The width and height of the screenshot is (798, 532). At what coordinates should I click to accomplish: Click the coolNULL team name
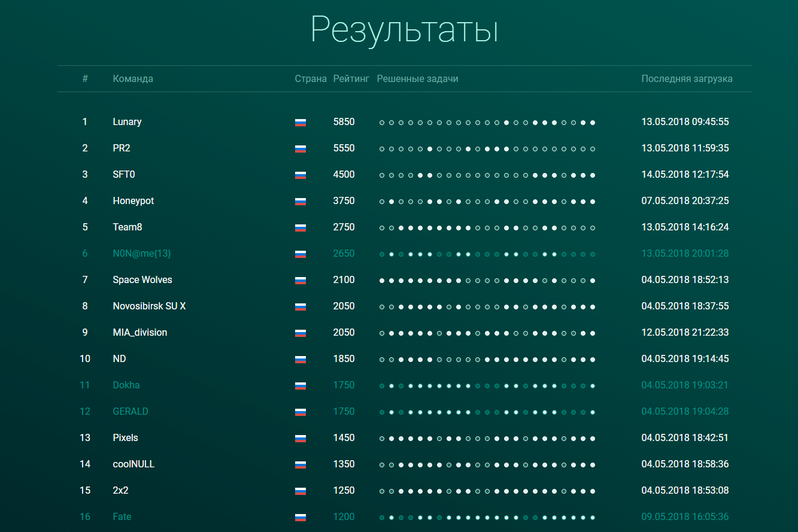pos(133,464)
